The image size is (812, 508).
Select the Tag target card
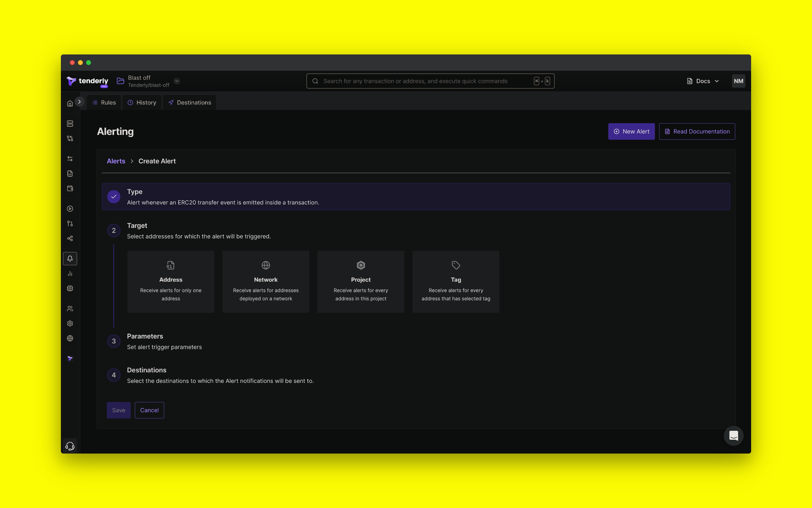456,281
